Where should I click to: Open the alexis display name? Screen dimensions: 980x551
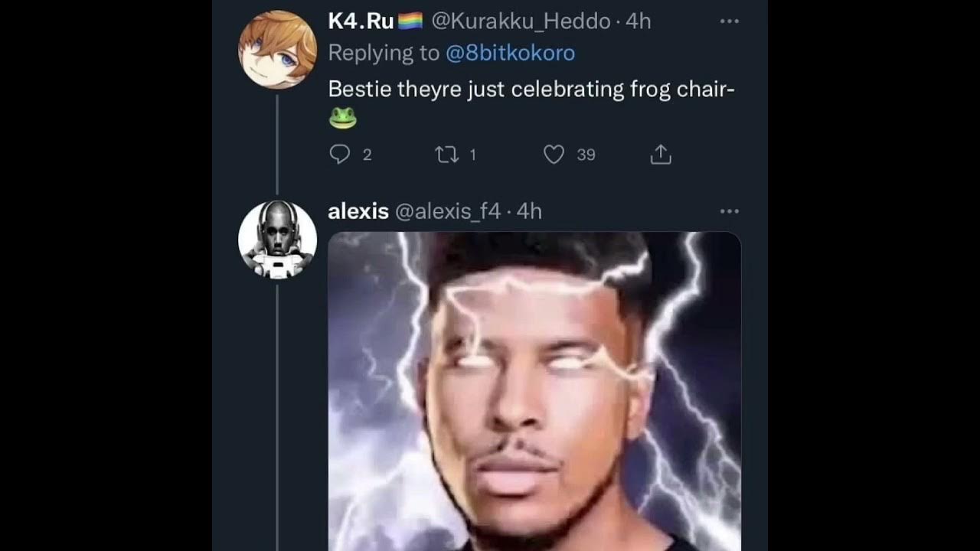(x=358, y=211)
